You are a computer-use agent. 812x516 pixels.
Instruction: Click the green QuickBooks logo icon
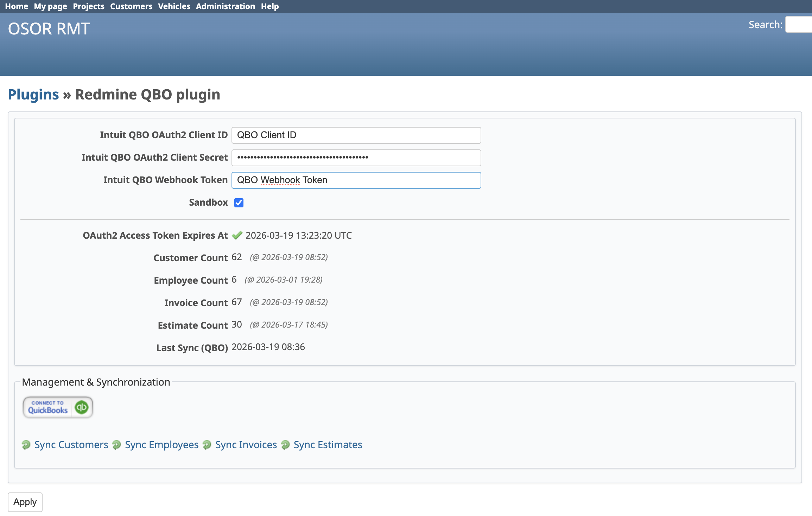point(82,407)
